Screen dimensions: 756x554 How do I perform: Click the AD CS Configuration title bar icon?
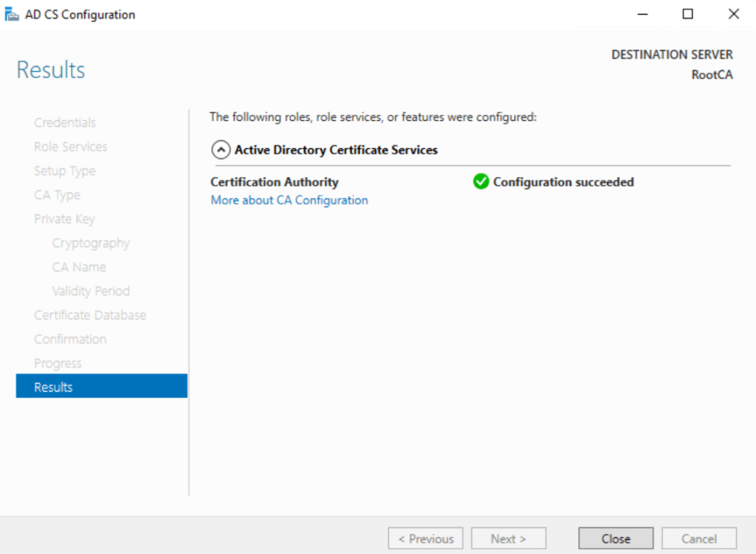[x=12, y=15]
